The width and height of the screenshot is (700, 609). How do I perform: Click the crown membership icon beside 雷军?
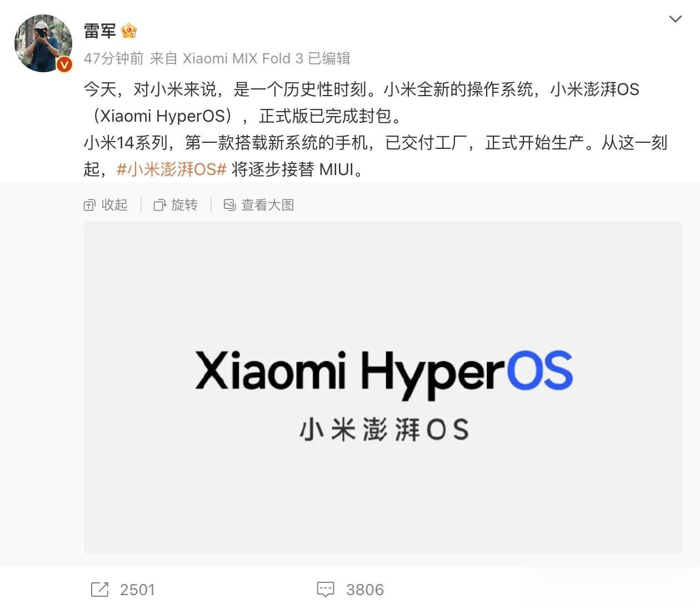[x=129, y=31]
